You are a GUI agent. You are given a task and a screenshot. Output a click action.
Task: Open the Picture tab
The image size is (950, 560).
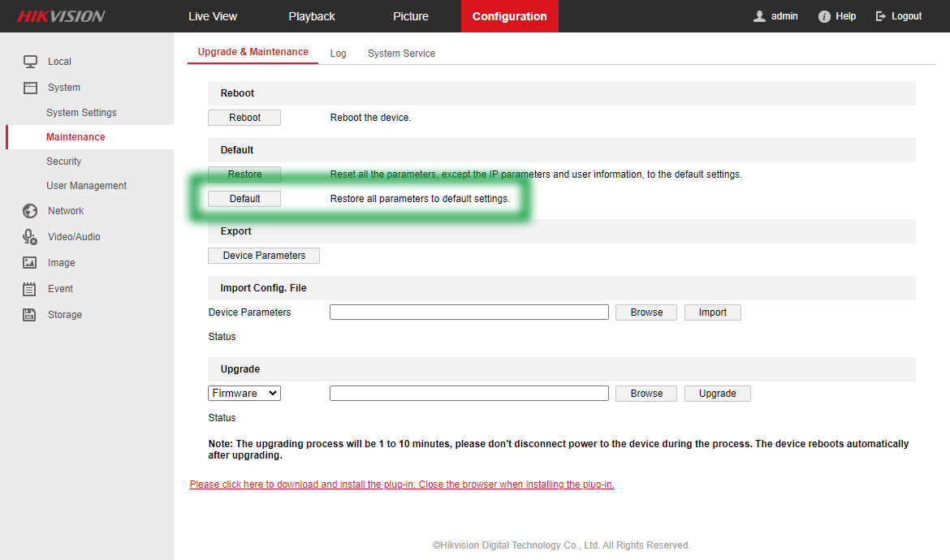click(x=410, y=16)
